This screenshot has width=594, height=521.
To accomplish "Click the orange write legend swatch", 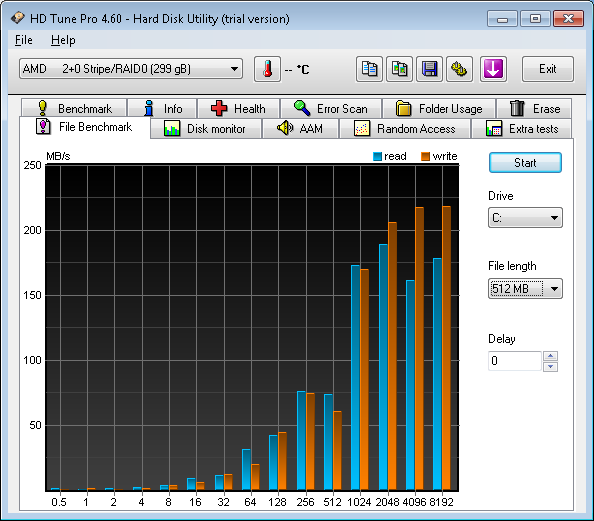I will (425, 156).
